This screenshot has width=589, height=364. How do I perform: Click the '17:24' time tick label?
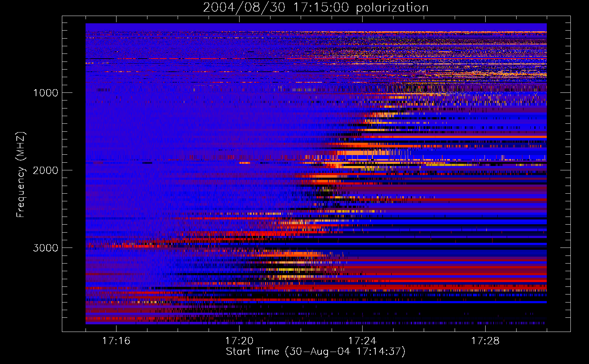click(x=362, y=341)
